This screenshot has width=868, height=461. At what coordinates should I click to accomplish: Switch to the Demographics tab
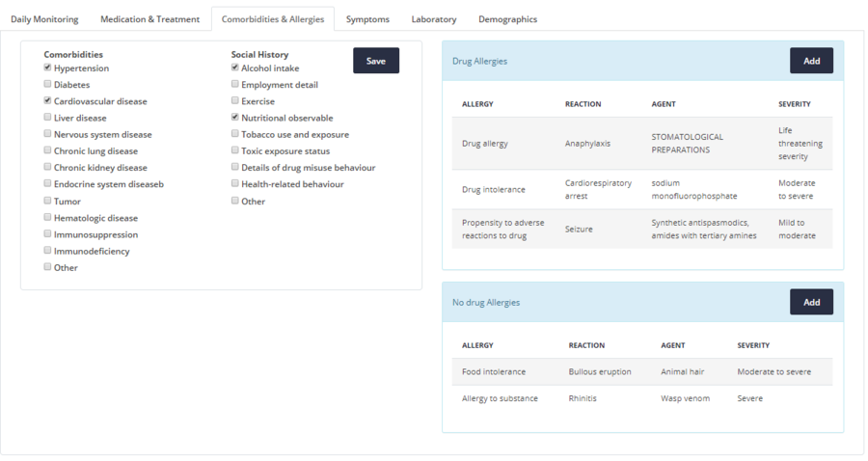click(x=507, y=19)
